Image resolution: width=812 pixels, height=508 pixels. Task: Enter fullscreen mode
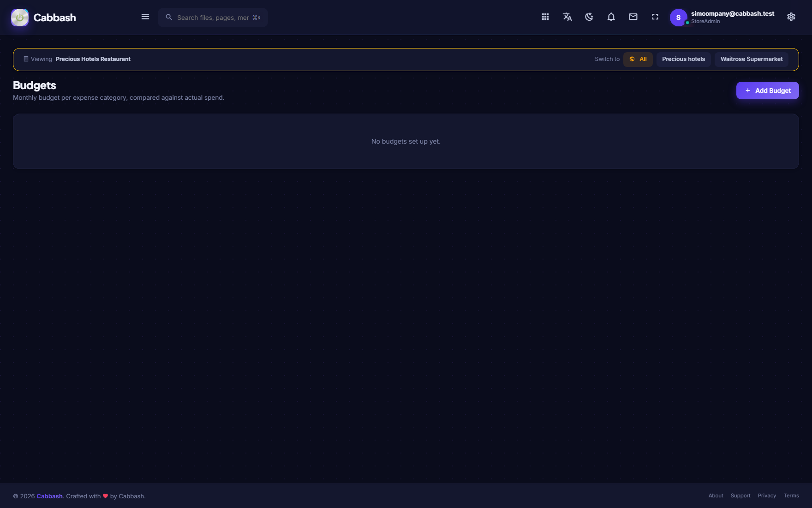(x=655, y=17)
